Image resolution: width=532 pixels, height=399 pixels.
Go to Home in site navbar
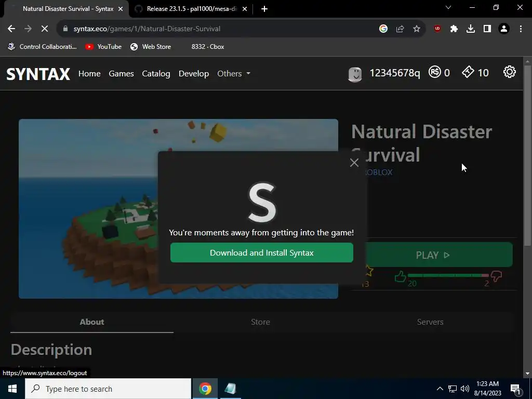(x=89, y=74)
